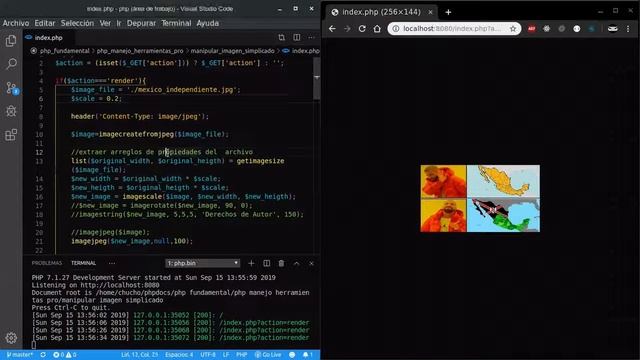640x360 pixels.
Task: Split the editor to the right
Action: pos(297,38)
